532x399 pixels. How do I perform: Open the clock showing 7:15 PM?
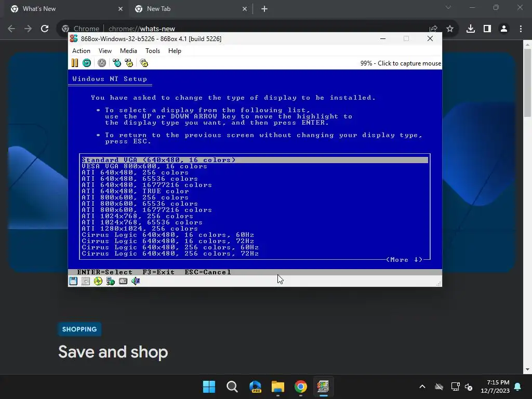(495, 387)
